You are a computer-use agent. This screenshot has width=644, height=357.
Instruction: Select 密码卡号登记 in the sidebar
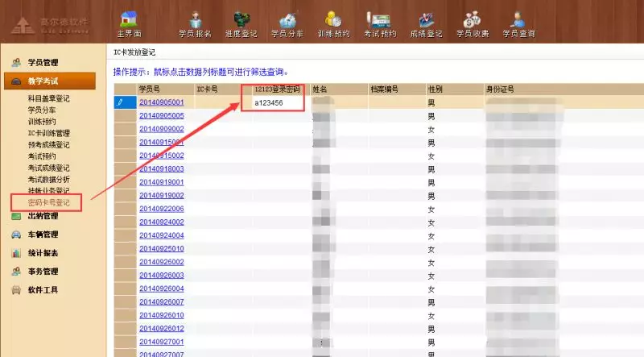[49, 202]
